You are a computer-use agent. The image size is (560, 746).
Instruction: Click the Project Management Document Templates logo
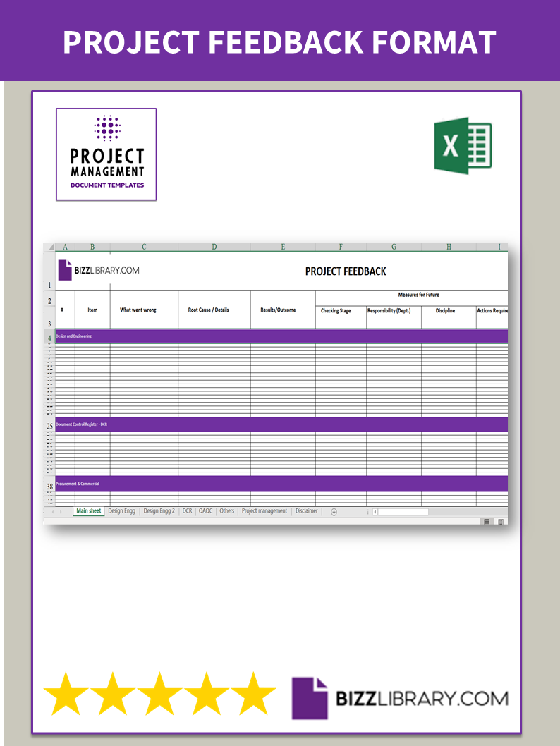(106, 154)
